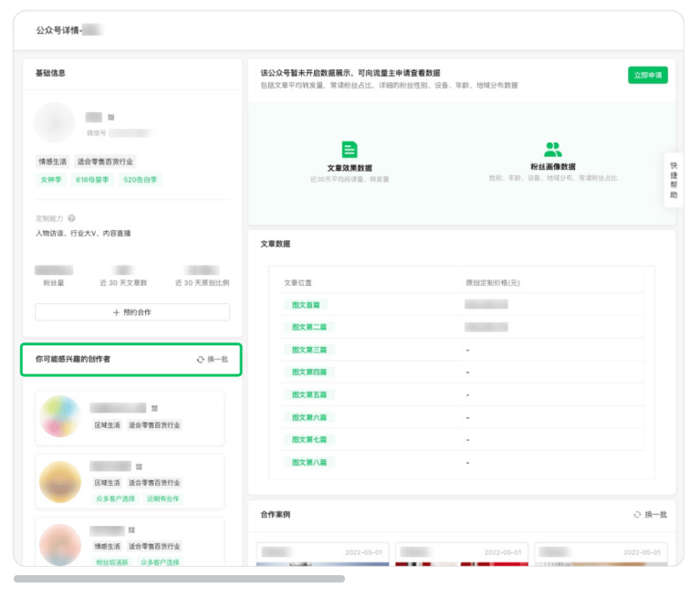Open first recommended creator's avatar
700x598 pixels.
(x=62, y=416)
